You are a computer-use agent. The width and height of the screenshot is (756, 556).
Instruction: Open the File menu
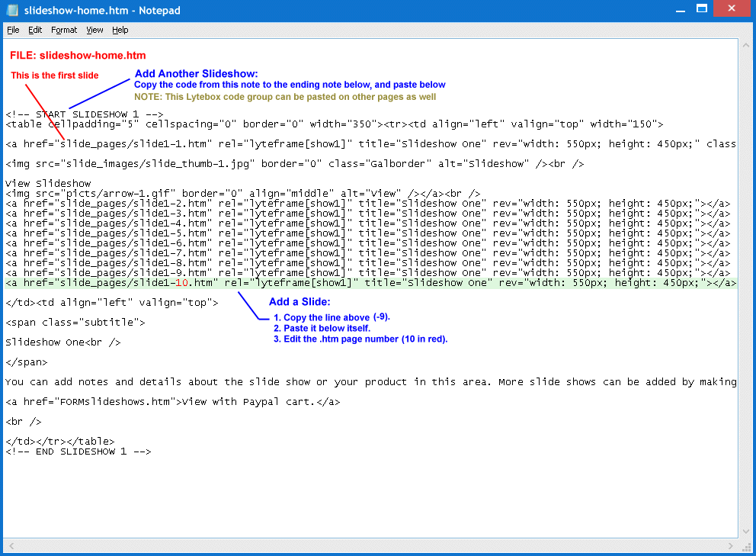point(13,30)
